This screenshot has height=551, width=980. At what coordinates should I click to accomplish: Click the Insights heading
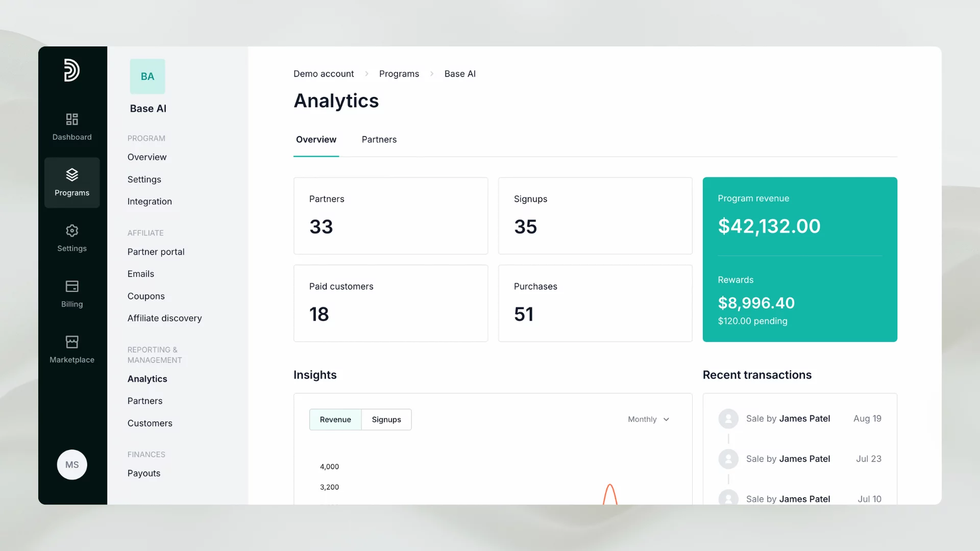click(x=315, y=375)
